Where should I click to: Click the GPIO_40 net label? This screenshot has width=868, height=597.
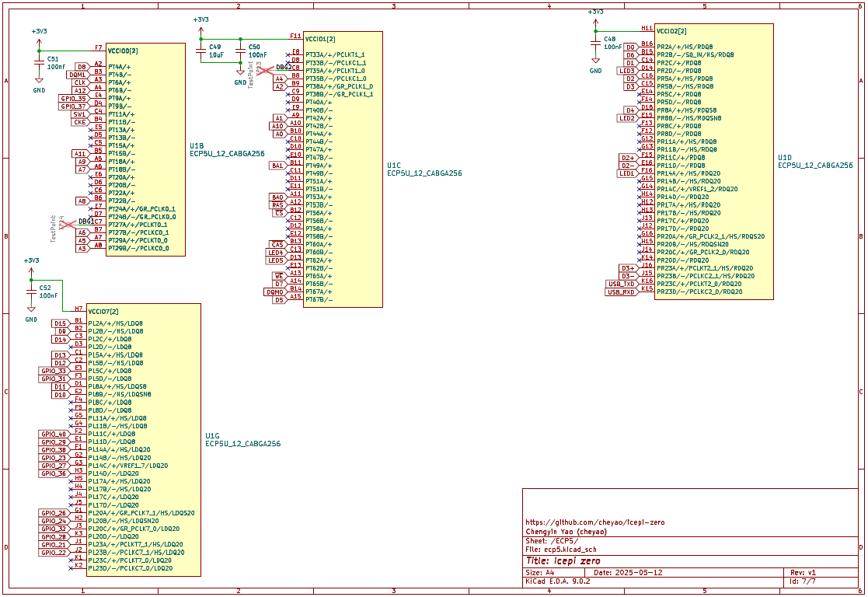tap(54, 434)
